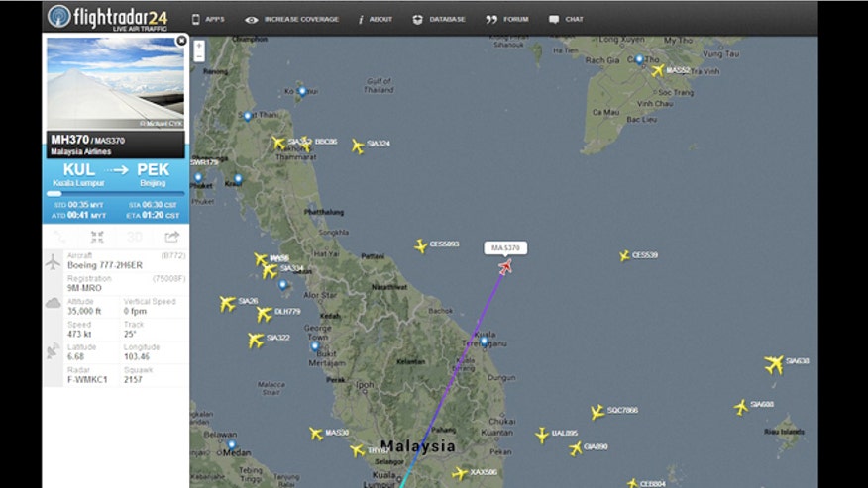Zoom out on the map

click(199, 56)
